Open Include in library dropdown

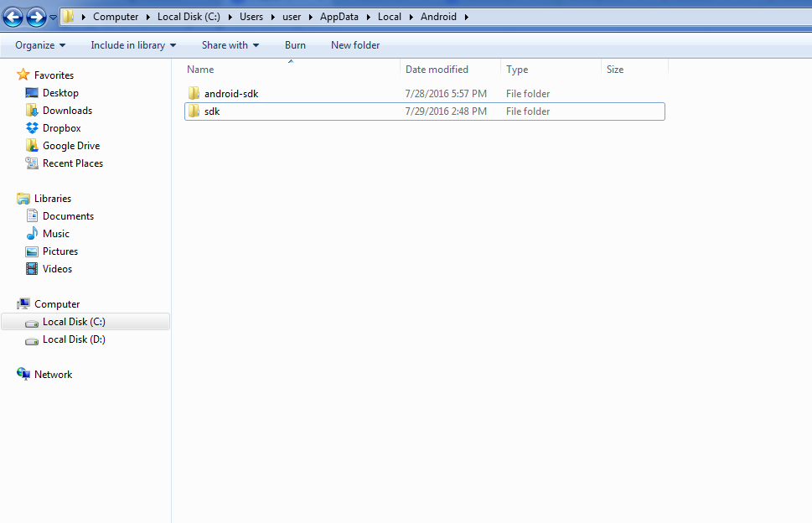(133, 45)
